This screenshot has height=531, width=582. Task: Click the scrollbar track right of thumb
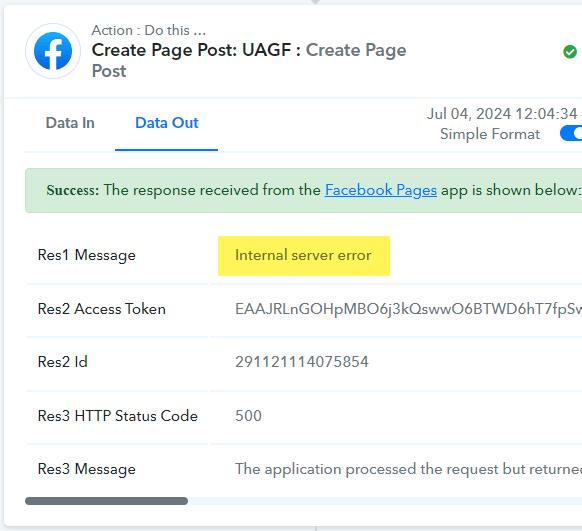coord(385,501)
